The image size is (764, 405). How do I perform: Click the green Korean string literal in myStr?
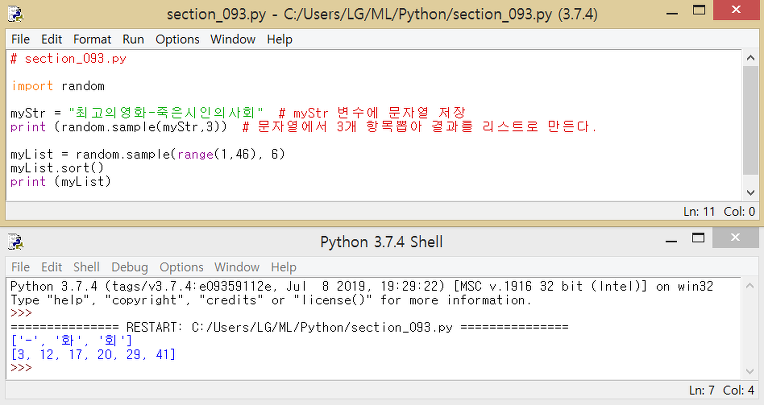pyautogui.click(x=166, y=113)
